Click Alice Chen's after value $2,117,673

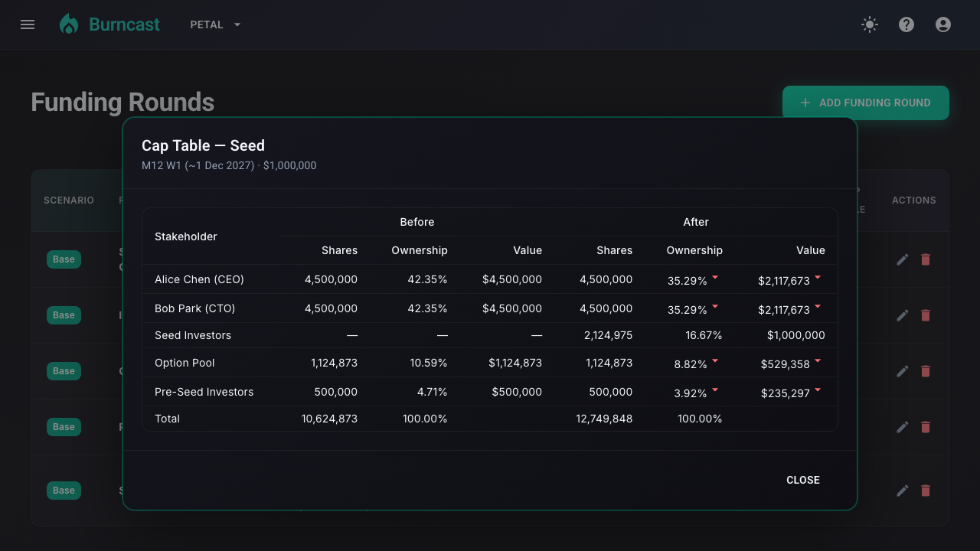click(x=784, y=281)
